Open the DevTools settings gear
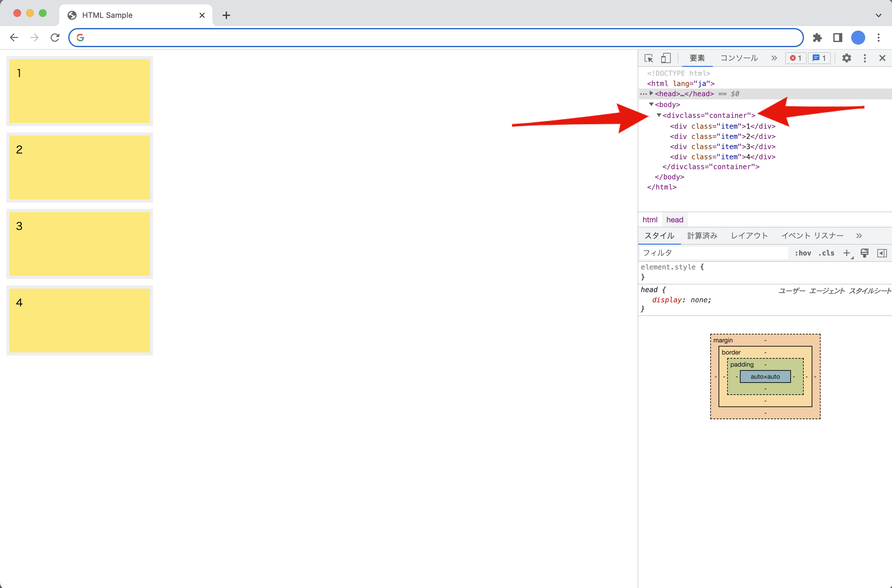Image resolution: width=892 pixels, height=588 pixels. (847, 58)
